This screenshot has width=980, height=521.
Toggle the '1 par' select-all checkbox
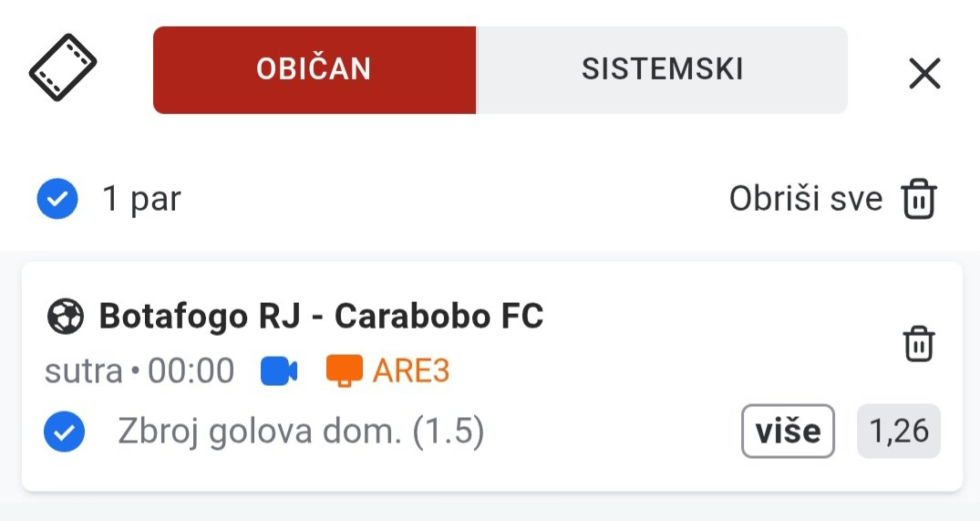[x=57, y=199]
